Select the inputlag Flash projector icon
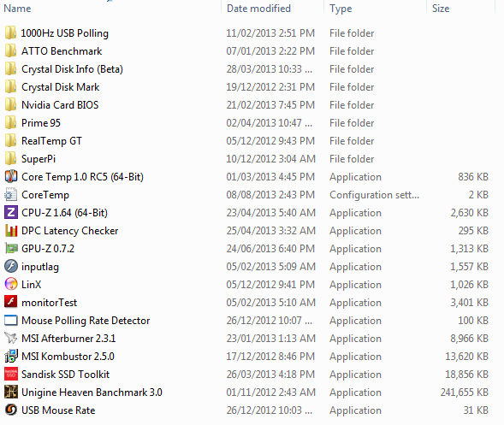504x425 pixels. (x=11, y=266)
